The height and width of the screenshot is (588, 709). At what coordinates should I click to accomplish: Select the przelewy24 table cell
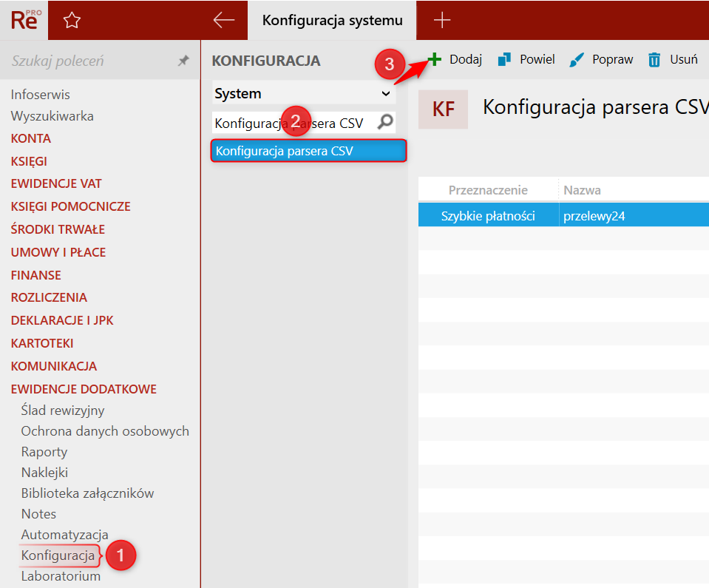[x=634, y=216]
